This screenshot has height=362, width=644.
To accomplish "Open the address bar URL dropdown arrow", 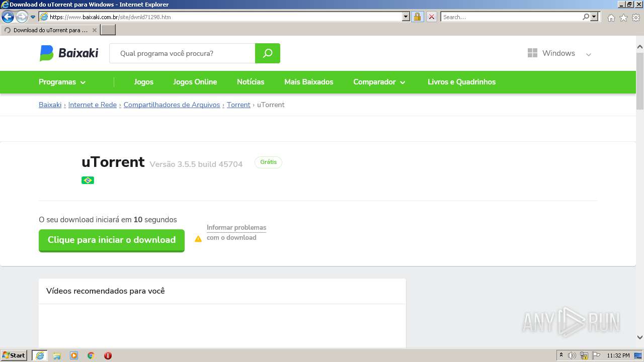I will (406, 17).
